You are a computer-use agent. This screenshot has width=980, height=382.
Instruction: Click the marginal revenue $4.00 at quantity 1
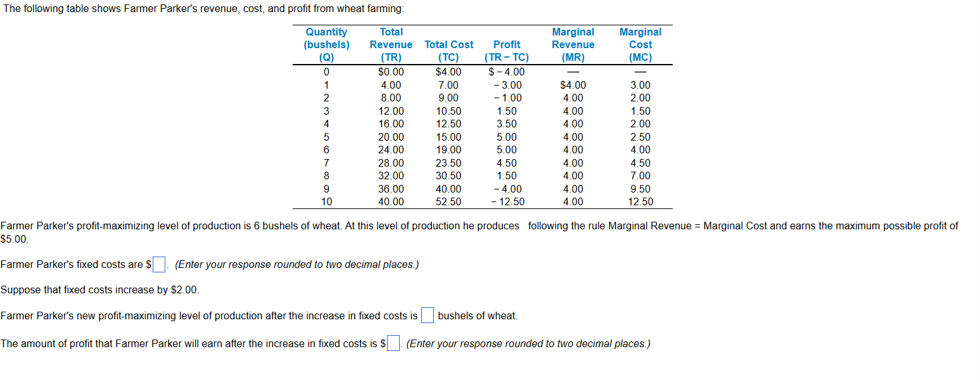[573, 84]
